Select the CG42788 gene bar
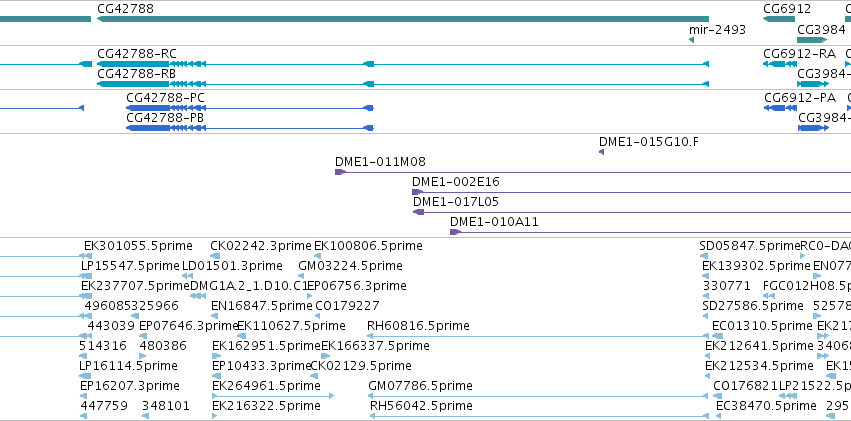851x421 pixels. 403,19
